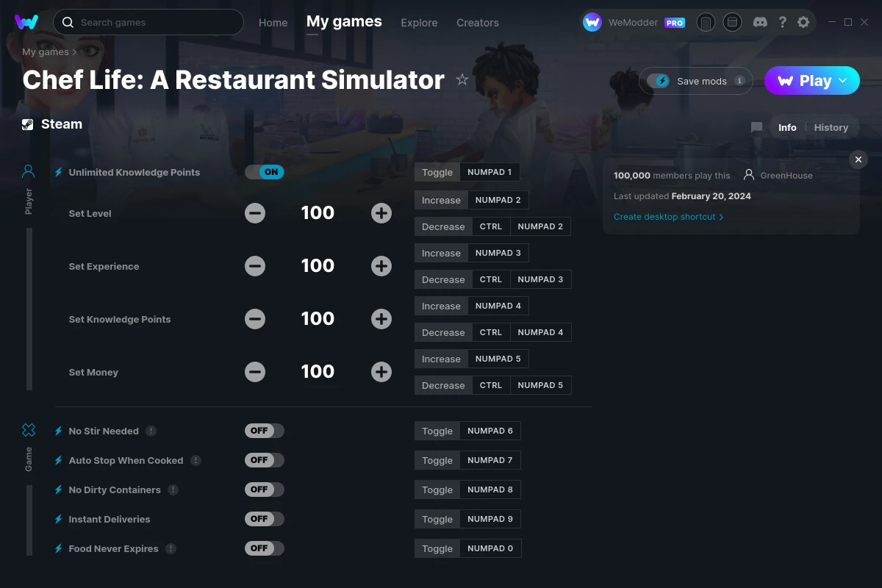Click the help question mark icon
882x588 pixels.
(x=782, y=22)
